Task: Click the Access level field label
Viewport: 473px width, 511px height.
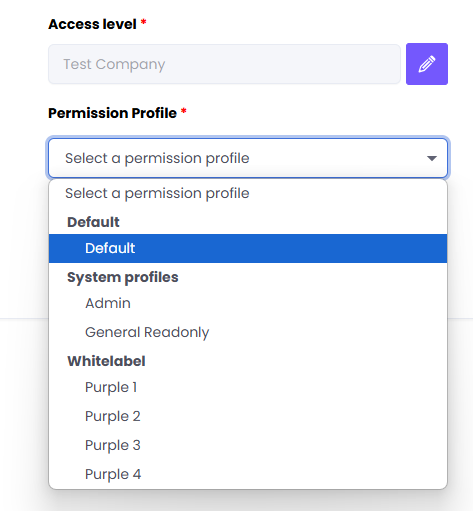Action: point(92,24)
